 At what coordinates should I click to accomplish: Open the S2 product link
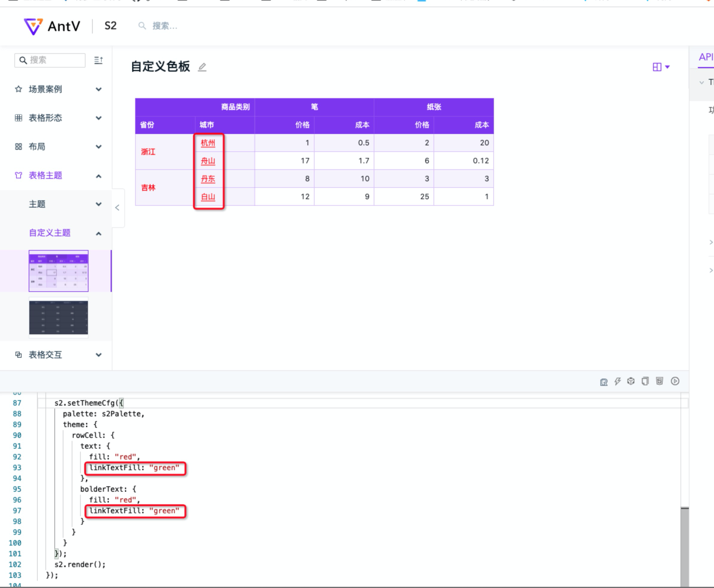(110, 26)
